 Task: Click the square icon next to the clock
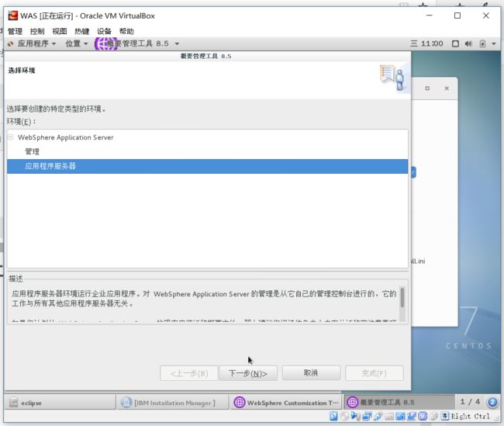(x=455, y=43)
